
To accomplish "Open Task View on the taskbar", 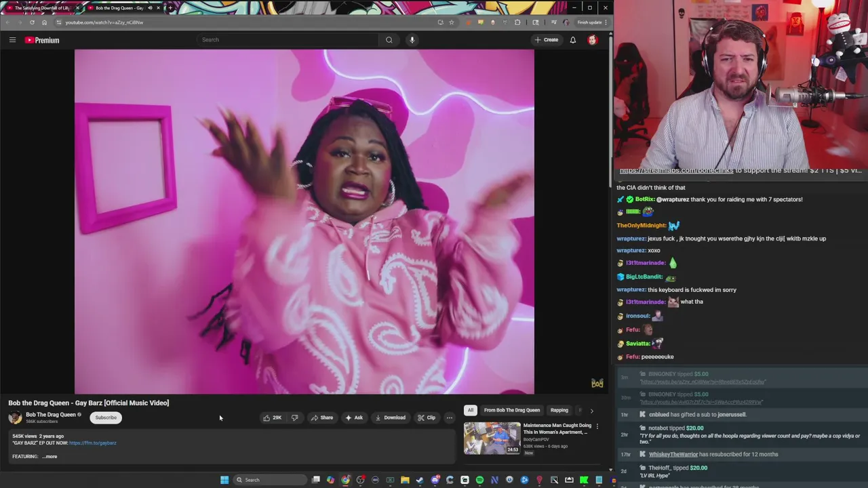I will 315,480.
